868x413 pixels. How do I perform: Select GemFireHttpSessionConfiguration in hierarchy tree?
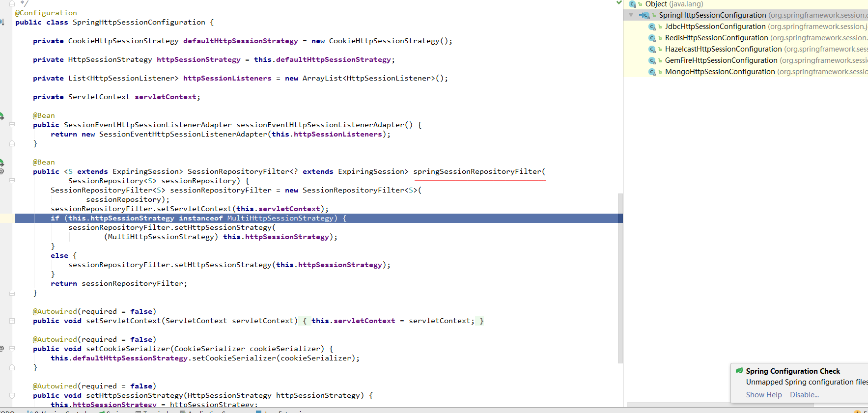pos(766,60)
